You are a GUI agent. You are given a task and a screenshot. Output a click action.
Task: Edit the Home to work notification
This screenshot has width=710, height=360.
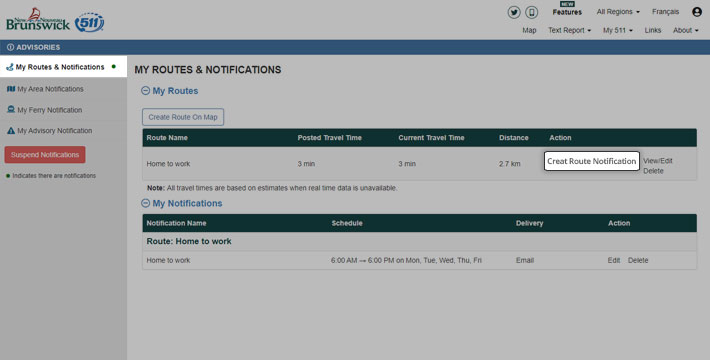(614, 260)
